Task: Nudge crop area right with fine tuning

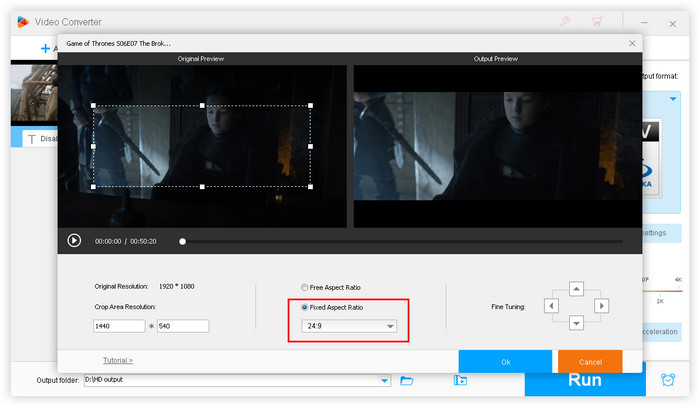Action: [x=601, y=306]
